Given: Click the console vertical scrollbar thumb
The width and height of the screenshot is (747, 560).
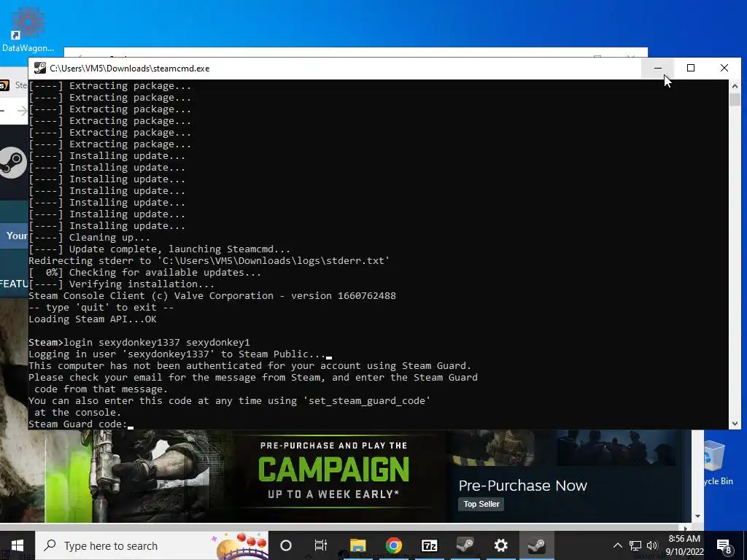Looking at the screenshot, I should (735, 99).
